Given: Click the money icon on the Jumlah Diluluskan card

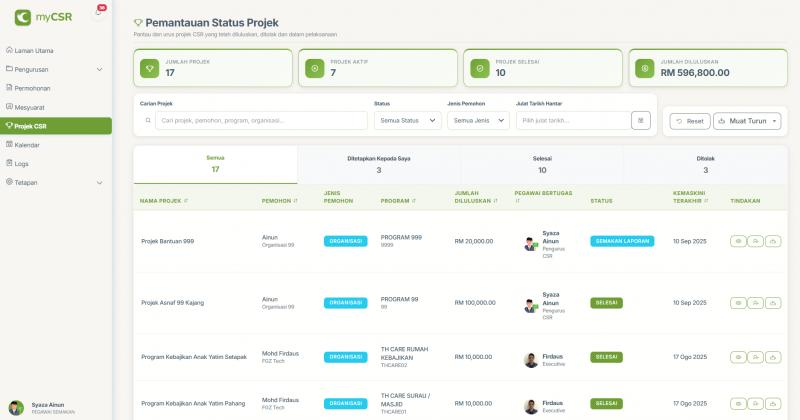Looking at the screenshot, I should [x=645, y=68].
